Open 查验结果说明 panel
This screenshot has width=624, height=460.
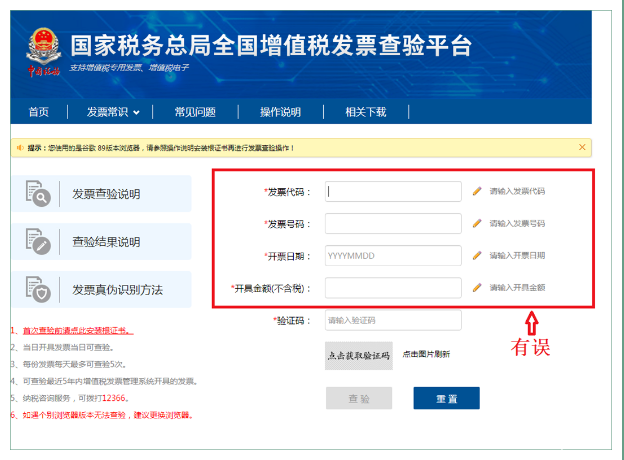101,241
